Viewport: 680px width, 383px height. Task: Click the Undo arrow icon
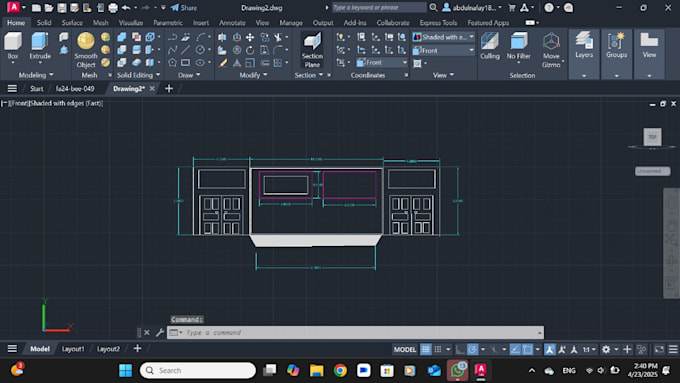(126, 8)
